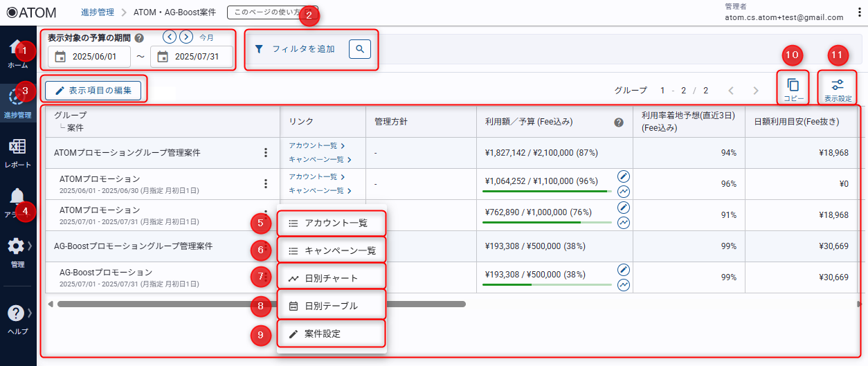Open 表示設定 display settings icon

[838, 85]
